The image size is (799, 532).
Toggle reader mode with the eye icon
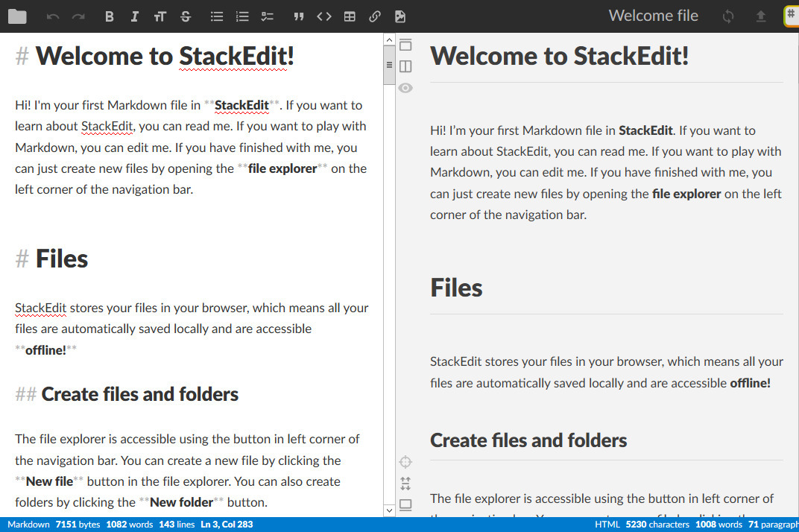(x=405, y=88)
